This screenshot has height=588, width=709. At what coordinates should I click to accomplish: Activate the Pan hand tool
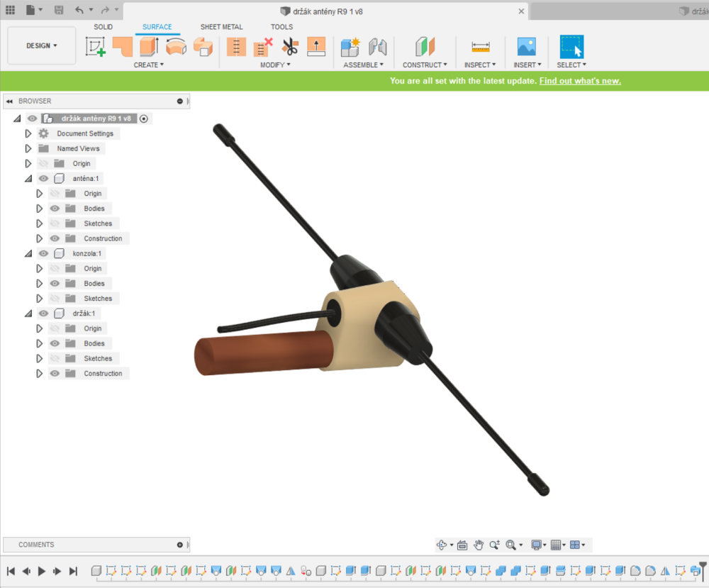coord(479,545)
